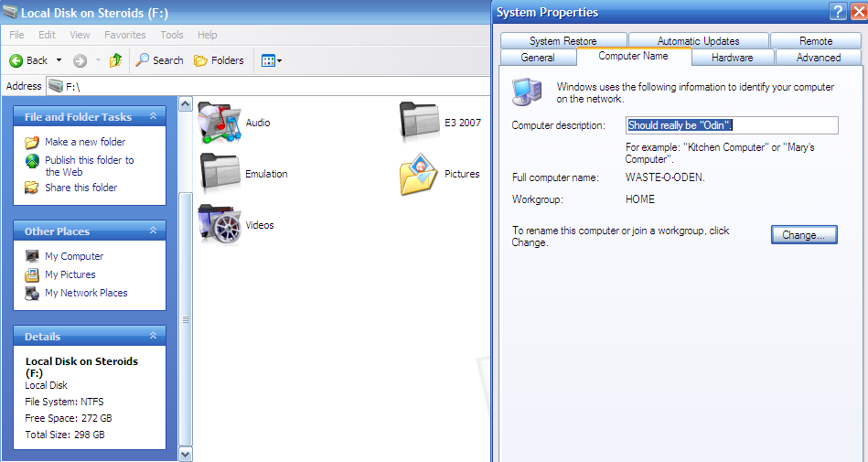
Task: Switch to the Remote tab
Action: pyautogui.click(x=816, y=41)
